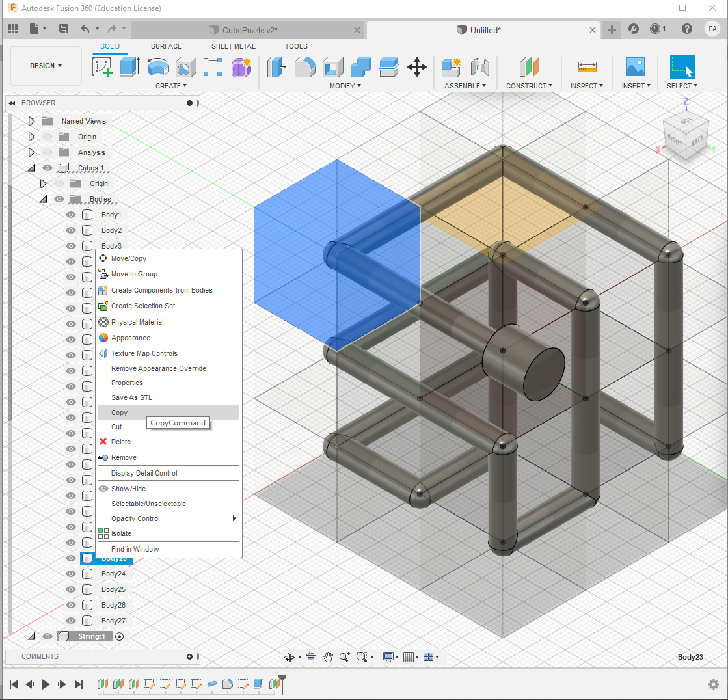Screen dimensions: 728x700
Task: Select the Pan tool in navigation bar
Action: click(328, 657)
